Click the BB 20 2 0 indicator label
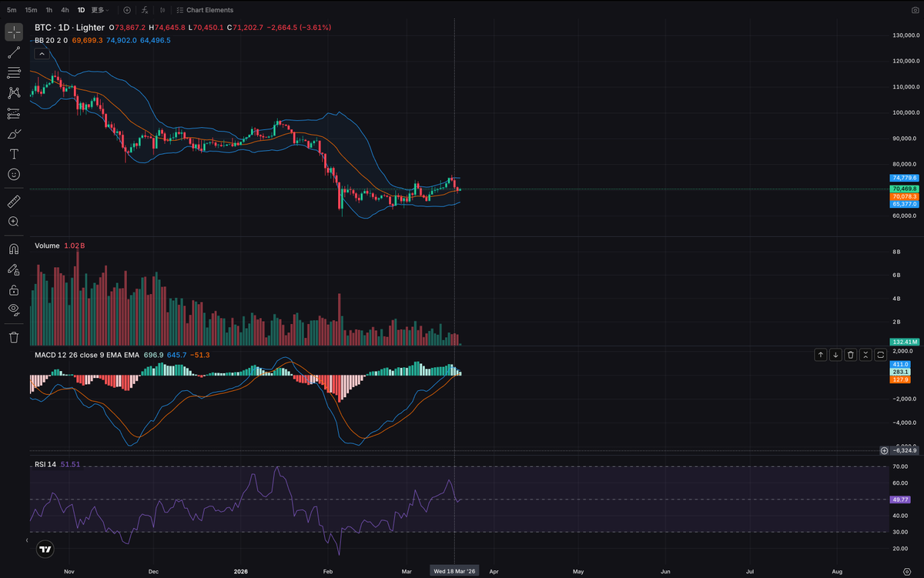This screenshot has width=924, height=578. (x=52, y=40)
